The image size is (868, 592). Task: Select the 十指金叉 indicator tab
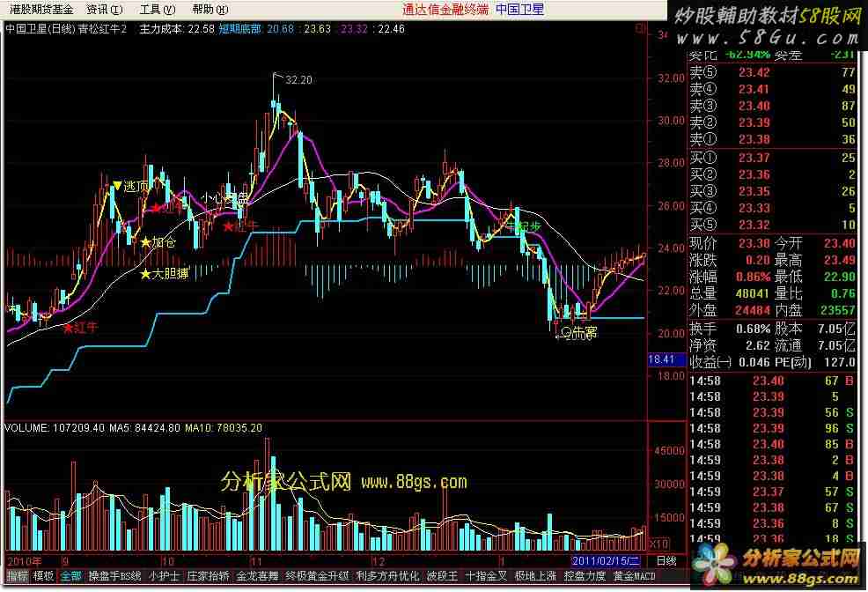486,576
